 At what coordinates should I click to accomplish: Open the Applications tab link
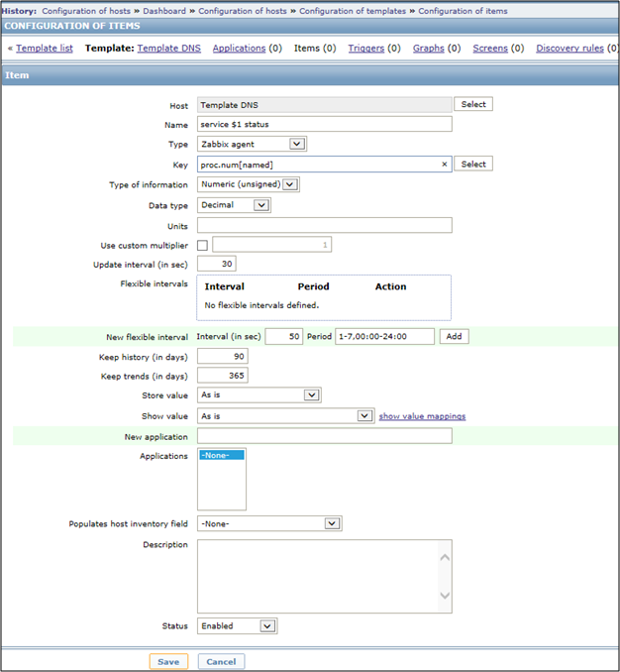tap(239, 48)
